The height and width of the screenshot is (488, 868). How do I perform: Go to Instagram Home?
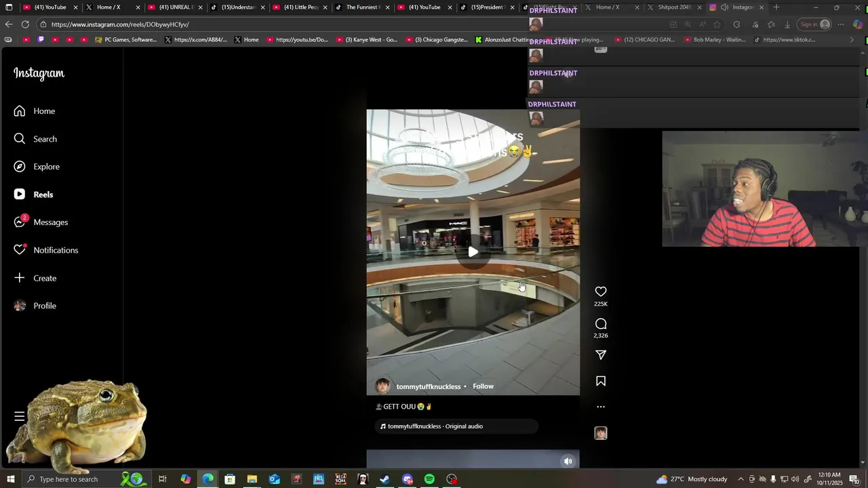[35, 111]
